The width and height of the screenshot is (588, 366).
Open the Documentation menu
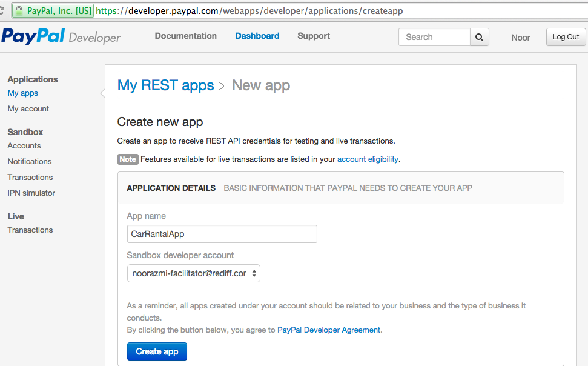click(x=186, y=36)
